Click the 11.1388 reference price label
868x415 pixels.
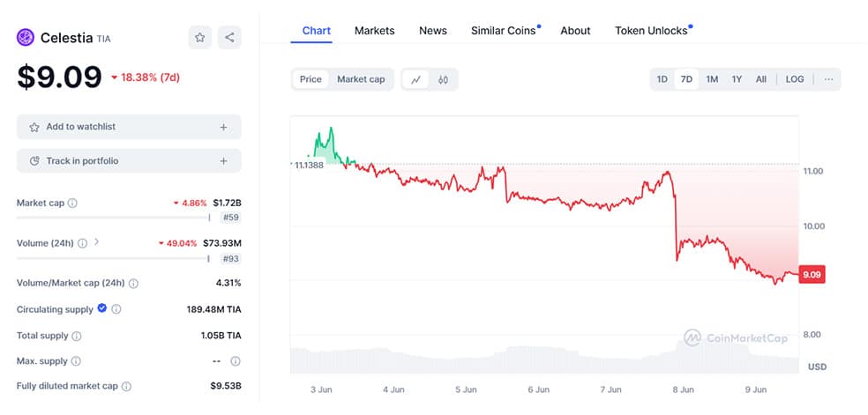(307, 164)
